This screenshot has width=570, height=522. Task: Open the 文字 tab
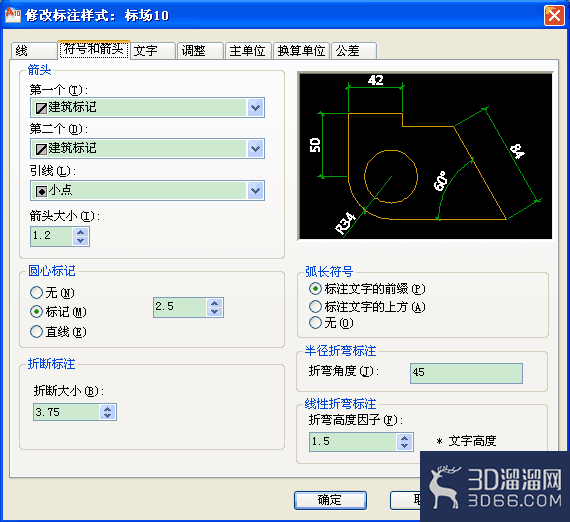(153, 51)
